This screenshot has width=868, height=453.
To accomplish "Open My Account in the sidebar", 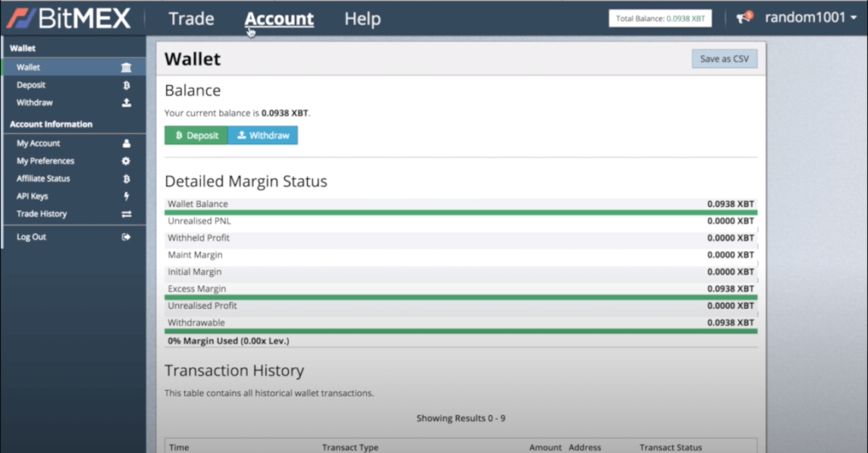I will coord(75,143).
